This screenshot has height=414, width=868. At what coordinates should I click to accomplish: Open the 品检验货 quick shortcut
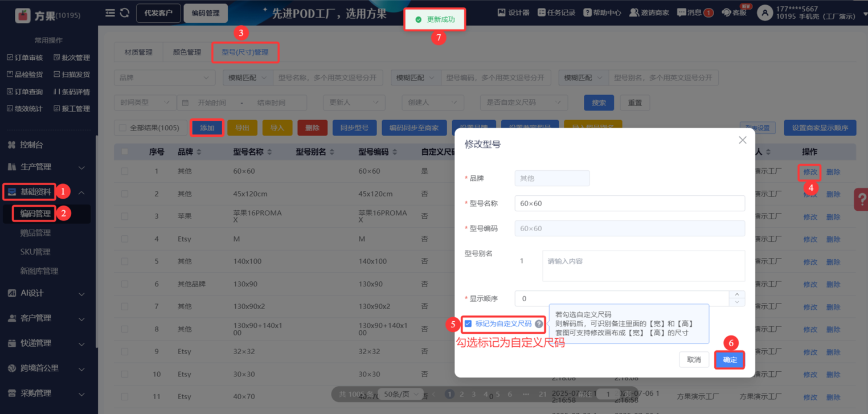click(x=24, y=75)
